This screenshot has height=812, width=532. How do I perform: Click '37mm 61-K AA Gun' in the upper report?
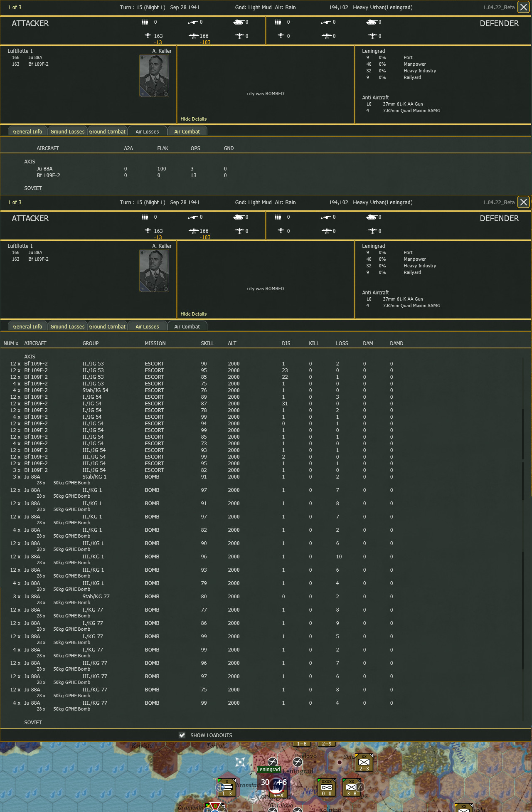coord(403,104)
